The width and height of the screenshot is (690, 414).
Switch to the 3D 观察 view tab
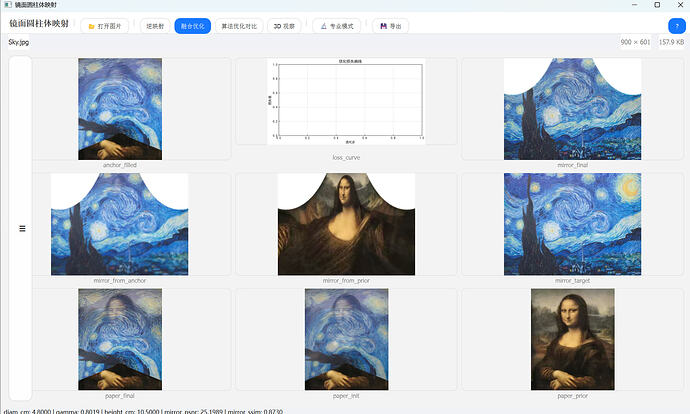(284, 26)
